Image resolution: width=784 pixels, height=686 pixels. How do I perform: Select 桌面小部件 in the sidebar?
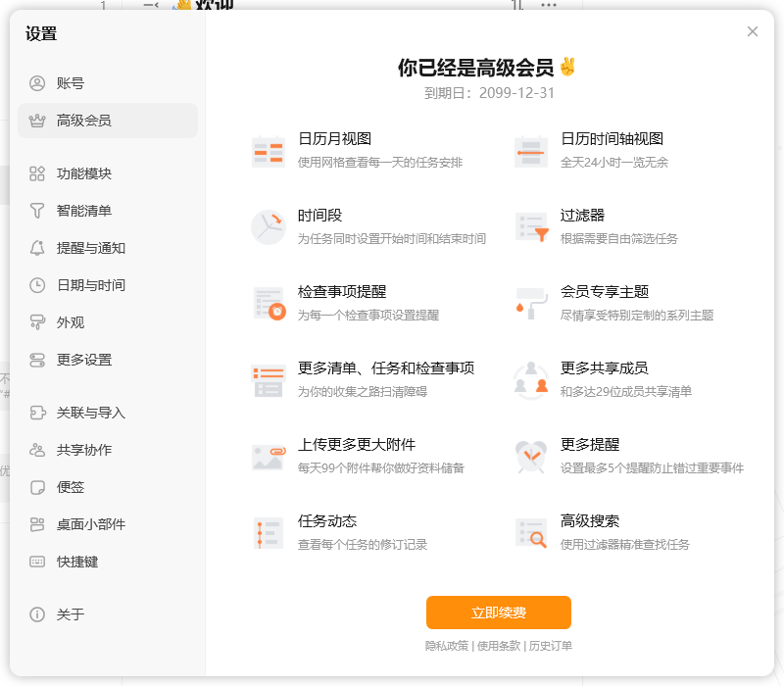(78, 524)
